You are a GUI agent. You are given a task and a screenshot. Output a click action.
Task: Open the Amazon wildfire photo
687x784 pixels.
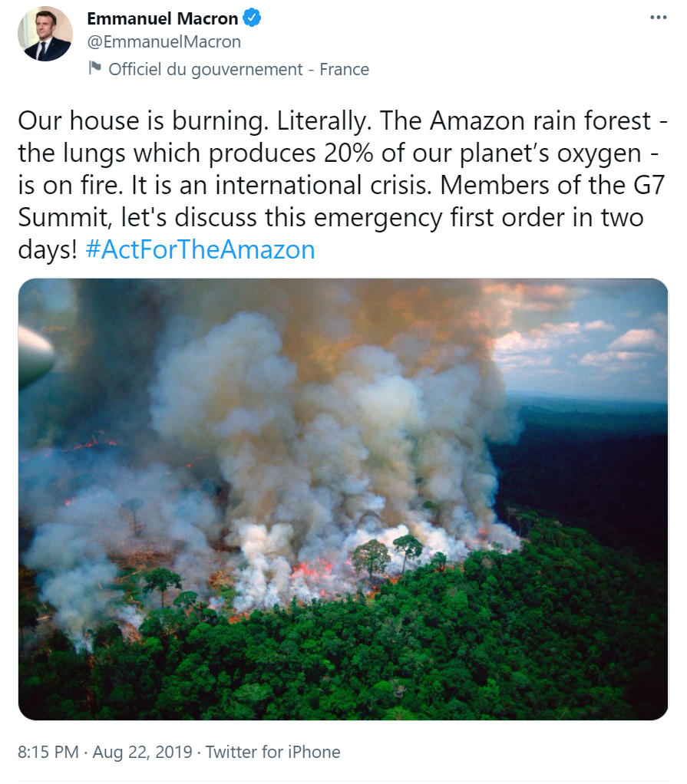tap(343, 499)
